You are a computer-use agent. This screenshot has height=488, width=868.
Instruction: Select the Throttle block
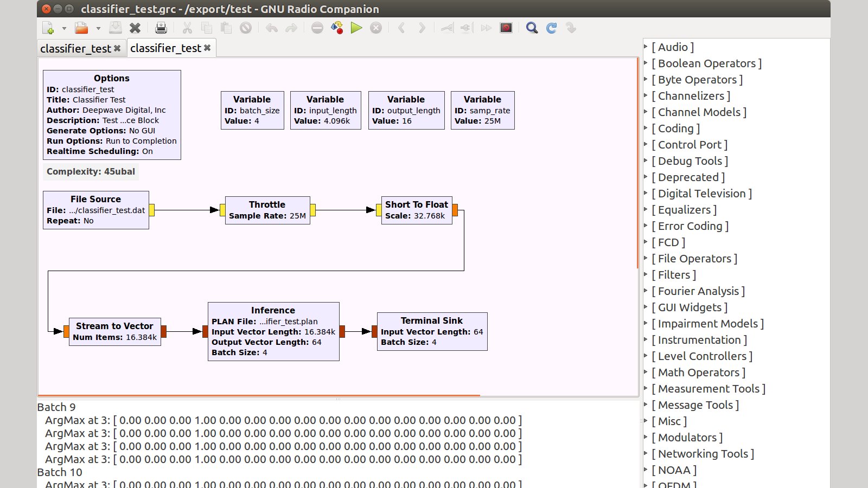(267, 210)
